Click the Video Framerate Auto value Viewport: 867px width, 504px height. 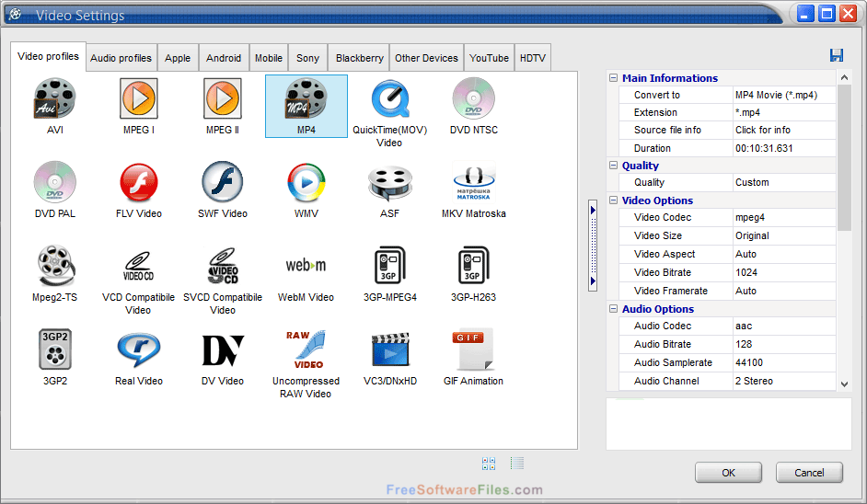click(784, 291)
